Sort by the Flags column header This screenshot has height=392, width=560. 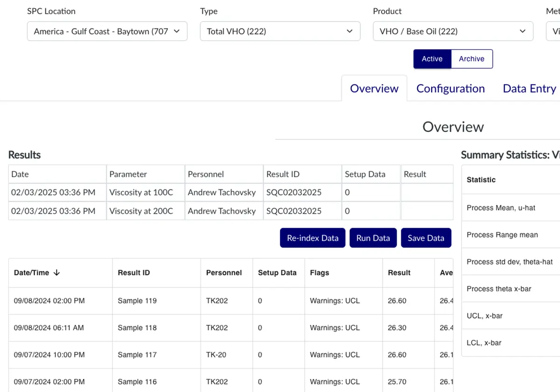[x=320, y=273]
